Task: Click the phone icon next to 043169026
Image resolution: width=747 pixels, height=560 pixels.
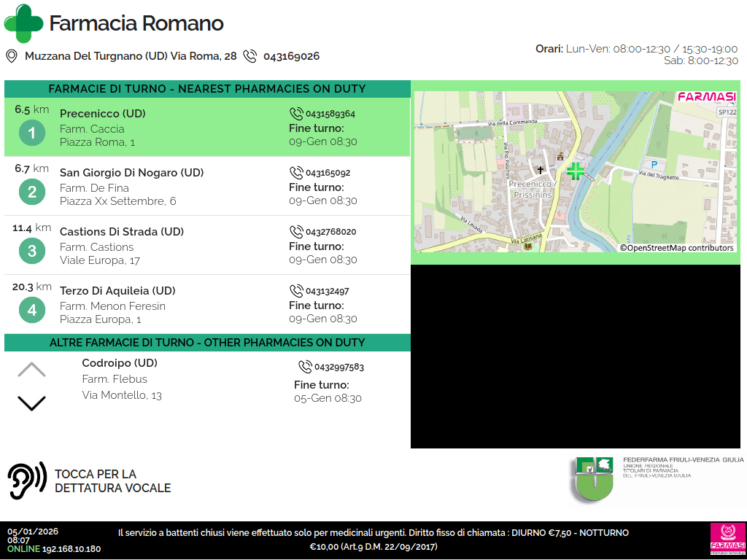Action: (250, 56)
